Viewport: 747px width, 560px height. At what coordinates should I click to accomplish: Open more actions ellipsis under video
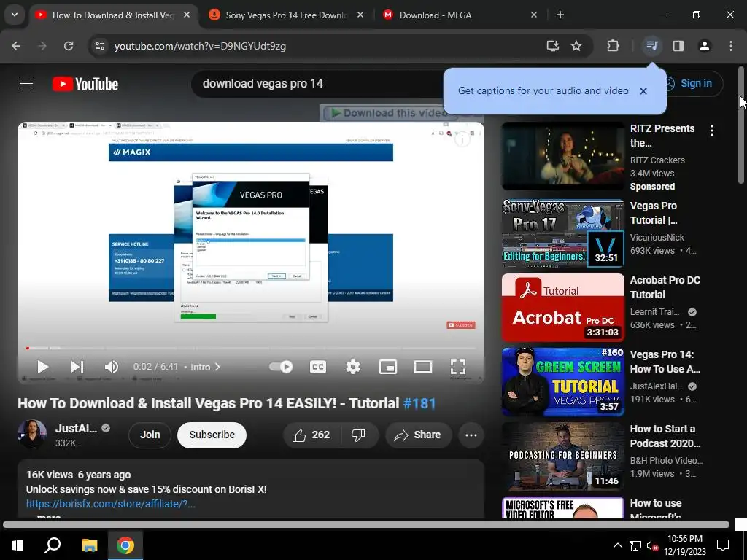pyautogui.click(x=471, y=435)
